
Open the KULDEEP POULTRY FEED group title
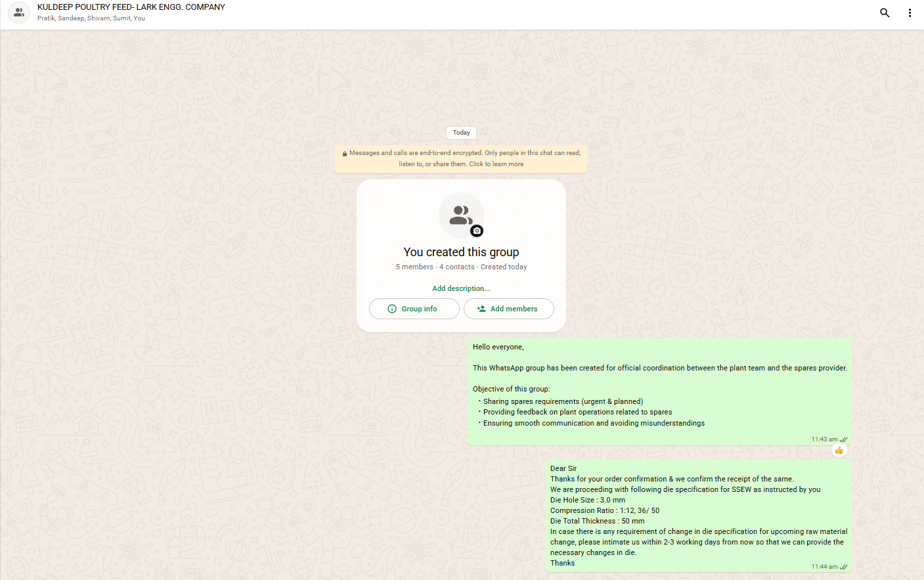[x=131, y=7]
